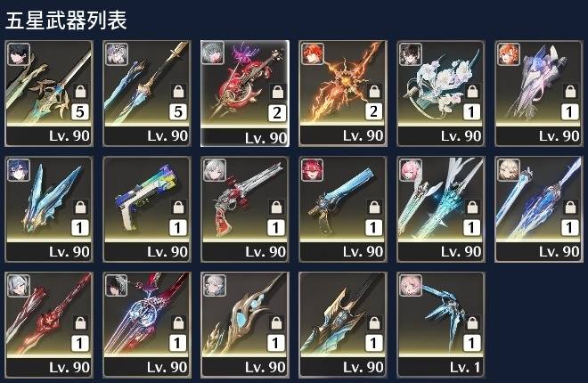Select the Lv. 1 blue crystal gauntlet

[441, 325]
